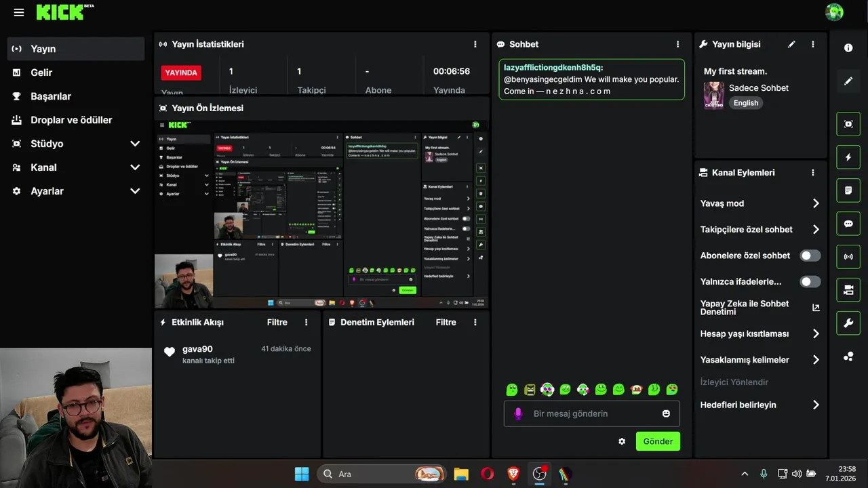
Task: Insert the first green blob emote
Action: tap(512, 390)
